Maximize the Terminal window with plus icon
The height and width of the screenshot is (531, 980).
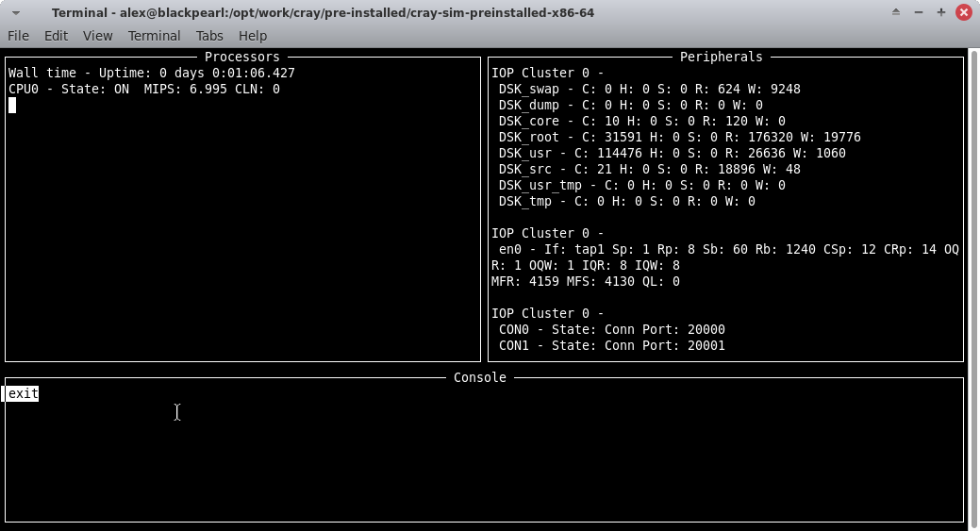[940, 12]
